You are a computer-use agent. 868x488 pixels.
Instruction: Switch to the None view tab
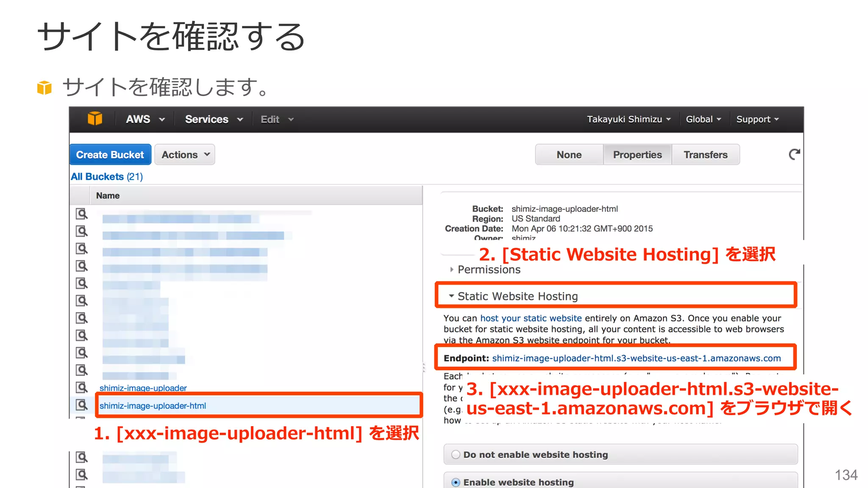[569, 155]
